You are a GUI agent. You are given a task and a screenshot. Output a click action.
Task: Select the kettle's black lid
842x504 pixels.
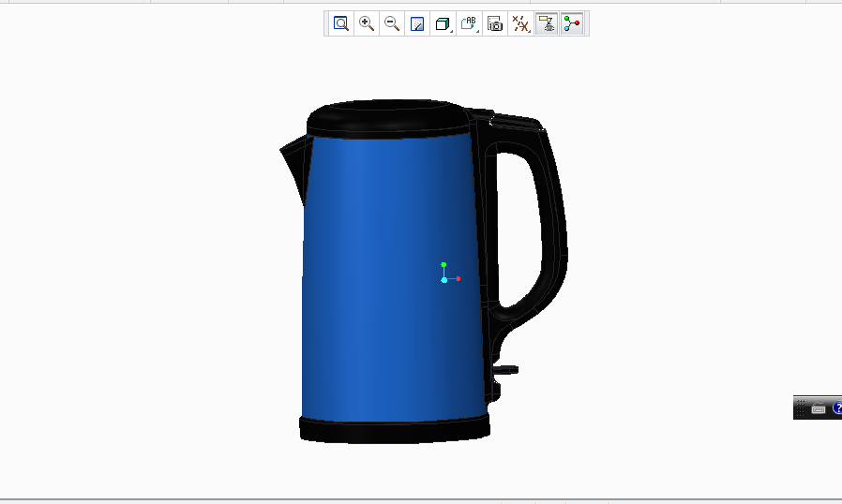[388, 117]
